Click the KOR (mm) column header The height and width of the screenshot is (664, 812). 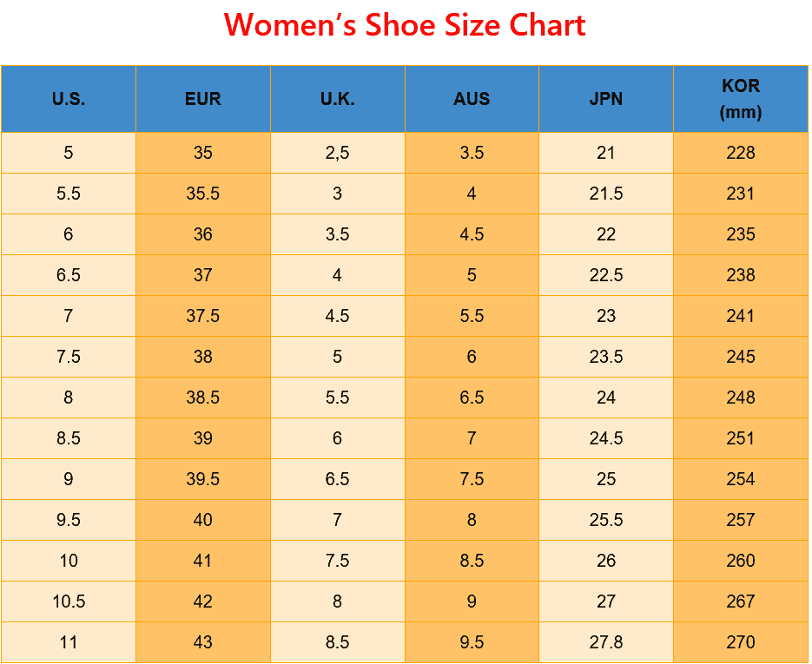(741, 99)
